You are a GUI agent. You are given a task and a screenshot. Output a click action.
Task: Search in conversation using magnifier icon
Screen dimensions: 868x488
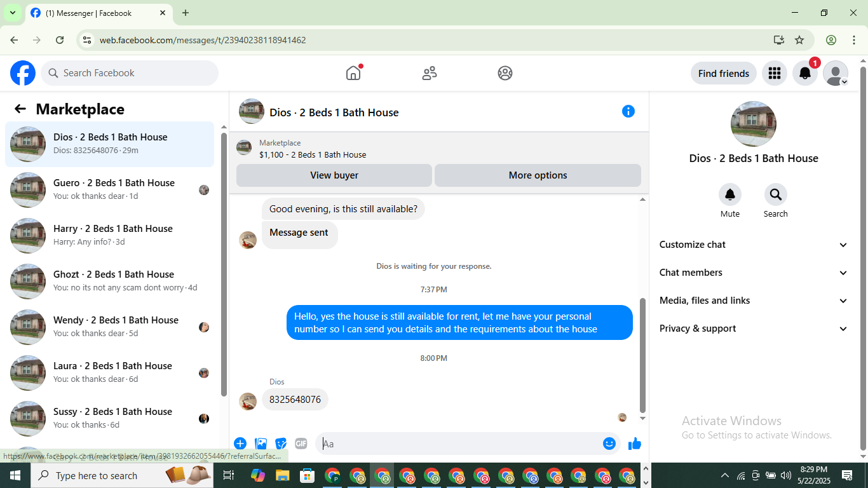pos(776,194)
